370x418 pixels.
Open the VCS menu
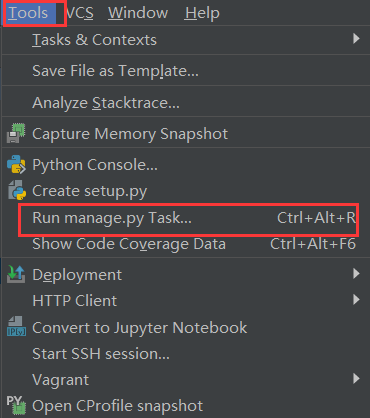[x=80, y=13]
